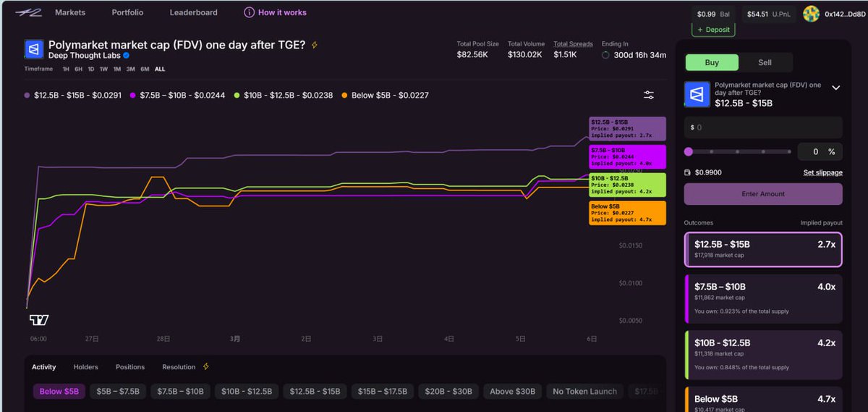Click the info icon beside How it works
The height and width of the screenshot is (412, 868).
[x=249, y=12]
